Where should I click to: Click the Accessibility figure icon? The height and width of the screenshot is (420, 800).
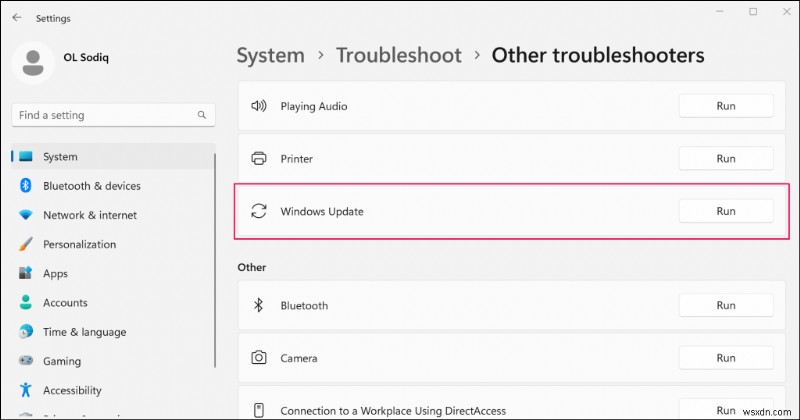pos(26,390)
